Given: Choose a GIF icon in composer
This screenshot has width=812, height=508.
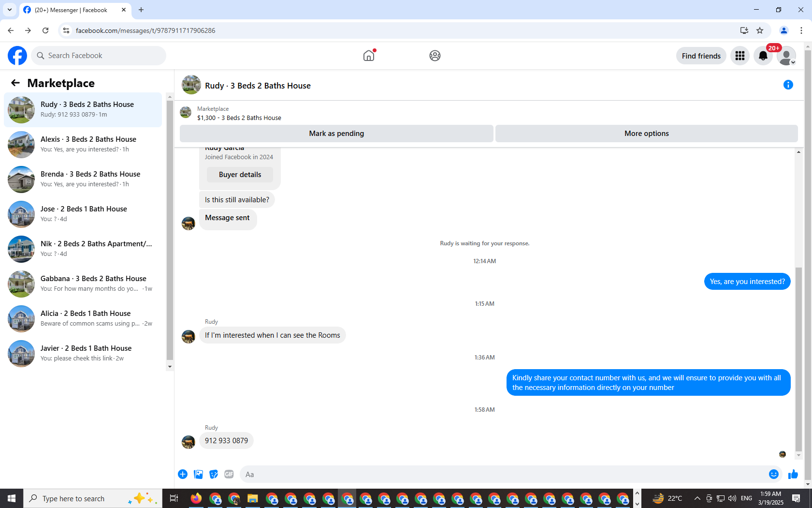Looking at the screenshot, I should click(229, 474).
